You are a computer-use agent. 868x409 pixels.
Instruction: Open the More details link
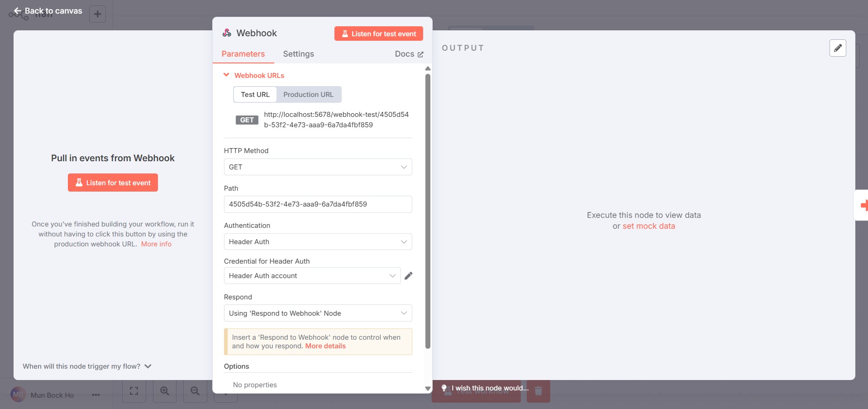click(x=325, y=346)
